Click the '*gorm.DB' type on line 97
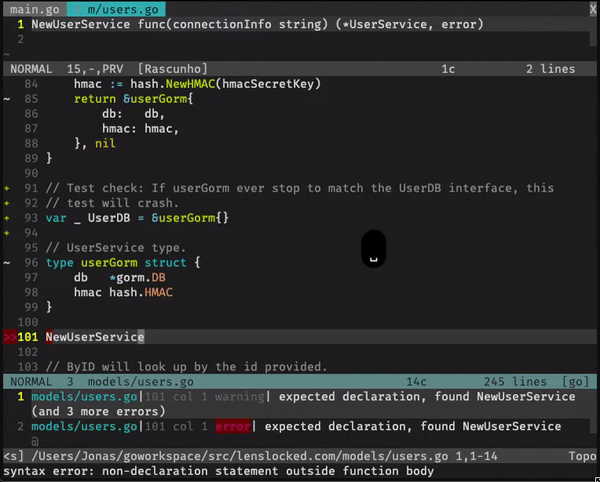600x482 pixels. (137, 278)
